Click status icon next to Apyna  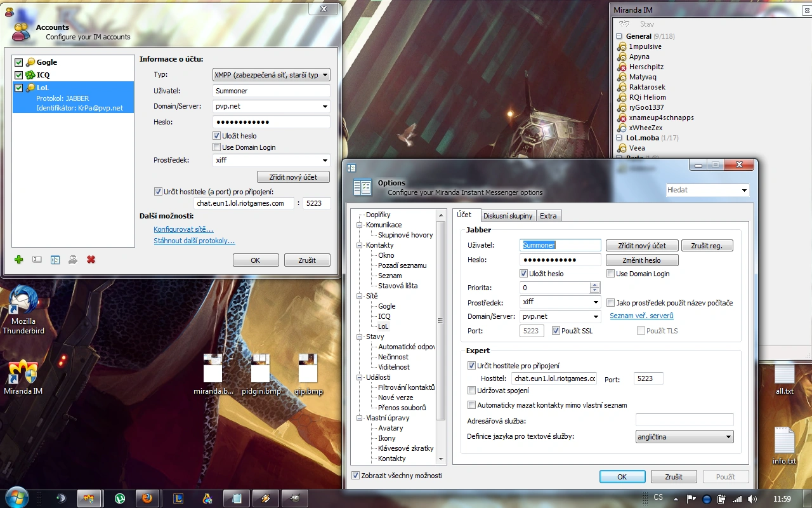tap(622, 57)
